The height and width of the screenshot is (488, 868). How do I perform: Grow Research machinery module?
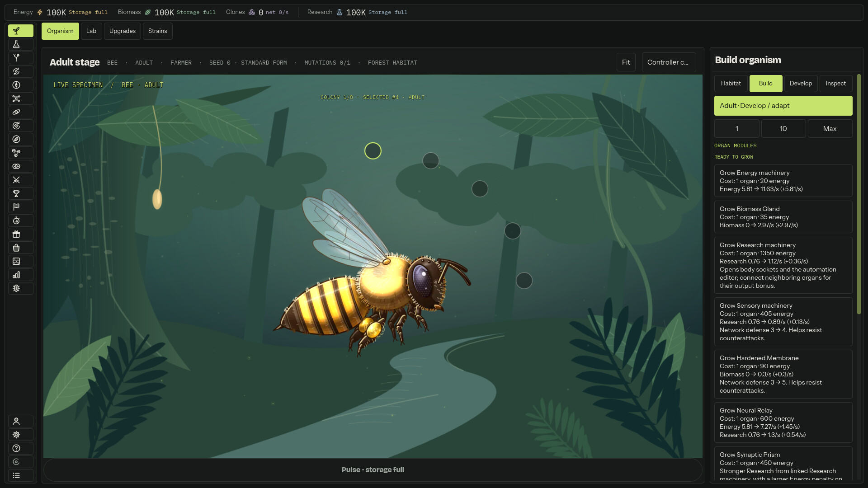[783, 265]
